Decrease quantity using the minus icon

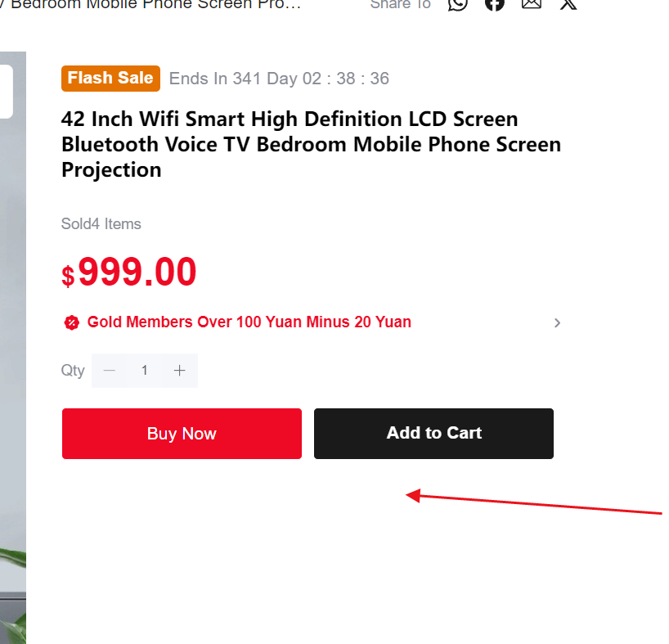click(x=109, y=370)
